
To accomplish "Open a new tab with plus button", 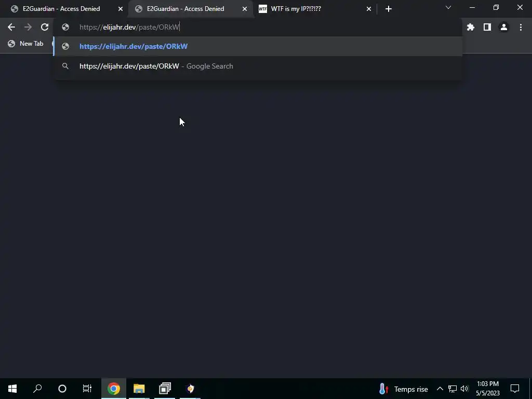I will [x=389, y=9].
